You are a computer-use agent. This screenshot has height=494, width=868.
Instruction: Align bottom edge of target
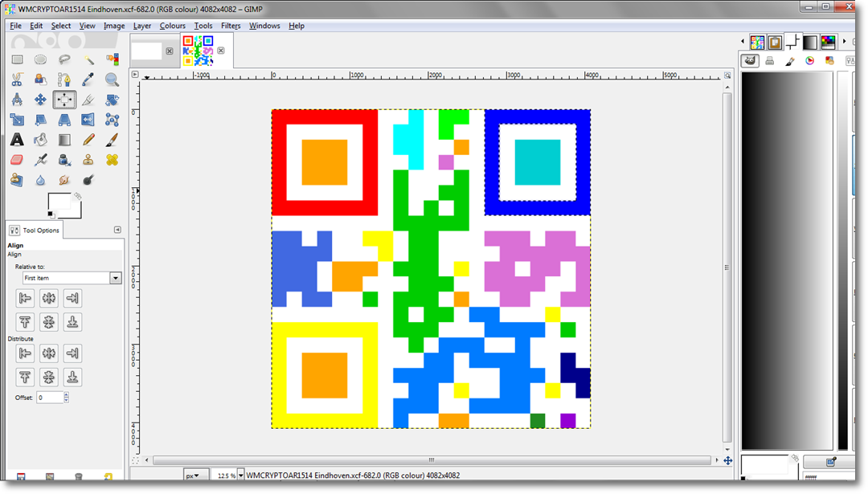72,322
